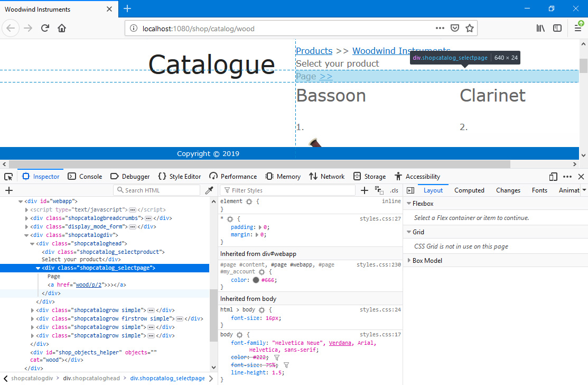Filter rules containing overridden font-size 75%
Viewport: 588px width, 385px height.
[x=286, y=365]
